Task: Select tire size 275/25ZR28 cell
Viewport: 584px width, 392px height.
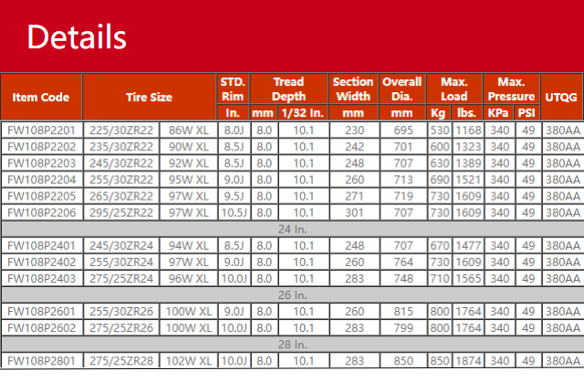Action: click(120, 361)
